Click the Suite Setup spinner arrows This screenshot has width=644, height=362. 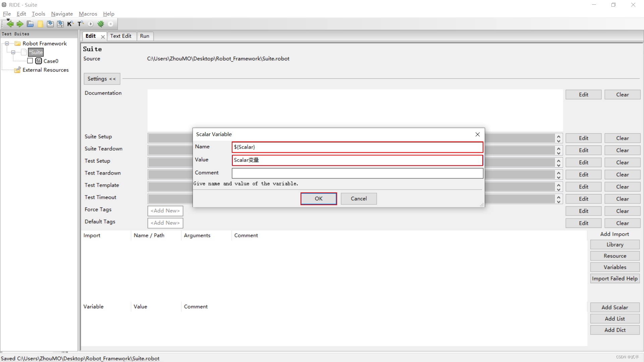(x=558, y=138)
